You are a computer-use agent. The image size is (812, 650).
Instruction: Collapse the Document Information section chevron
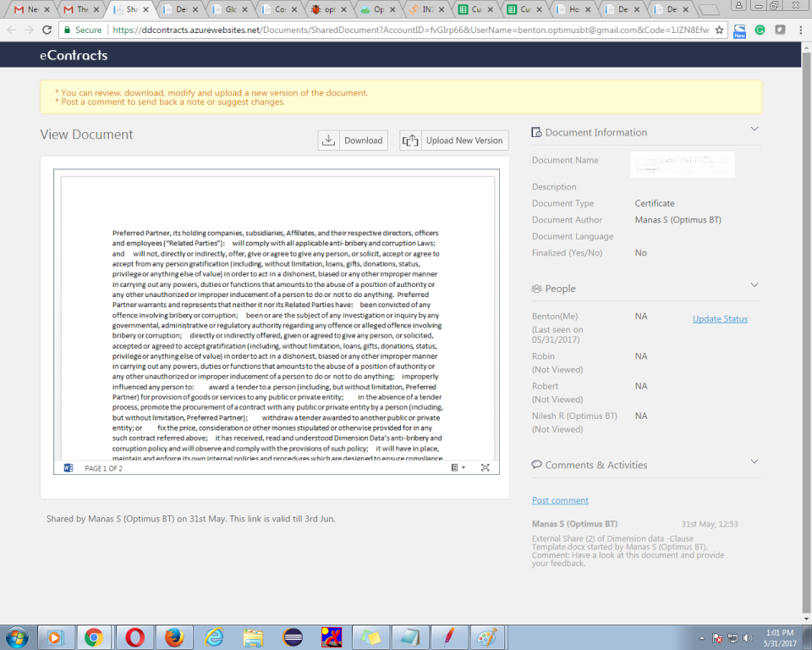coord(754,129)
